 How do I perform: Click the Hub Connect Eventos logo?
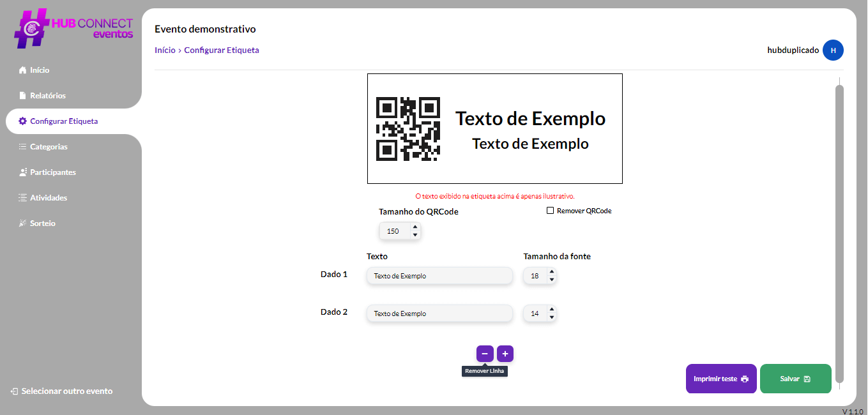[73, 28]
